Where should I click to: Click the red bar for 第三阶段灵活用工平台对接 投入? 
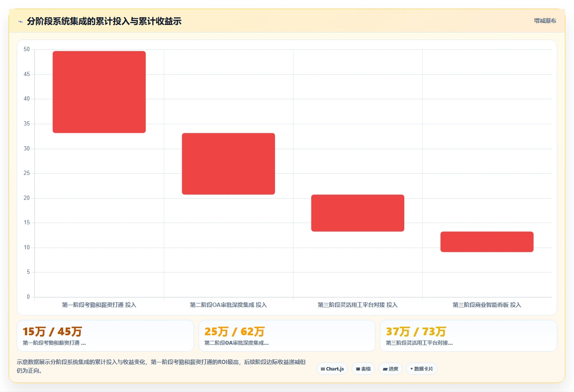pos(358,213)
